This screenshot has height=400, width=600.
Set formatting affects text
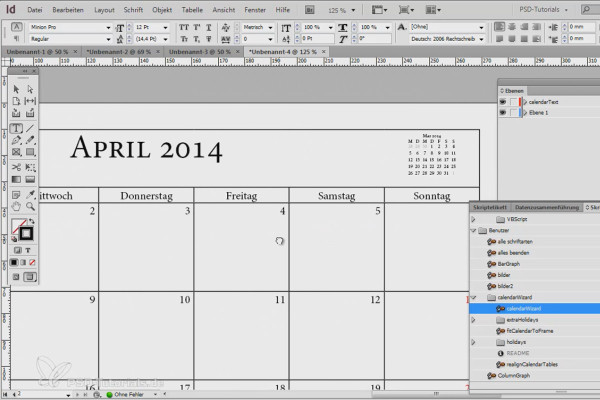[x=28, y=250]
